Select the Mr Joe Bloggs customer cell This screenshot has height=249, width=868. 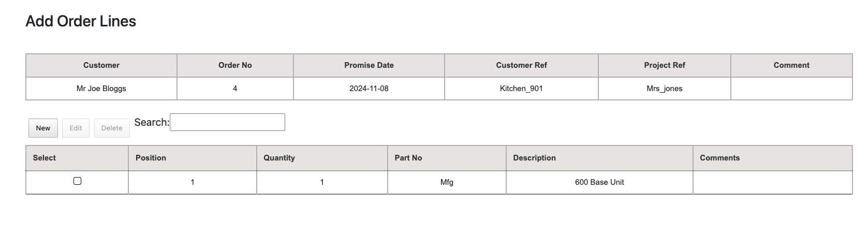click(x=101, y=89)
